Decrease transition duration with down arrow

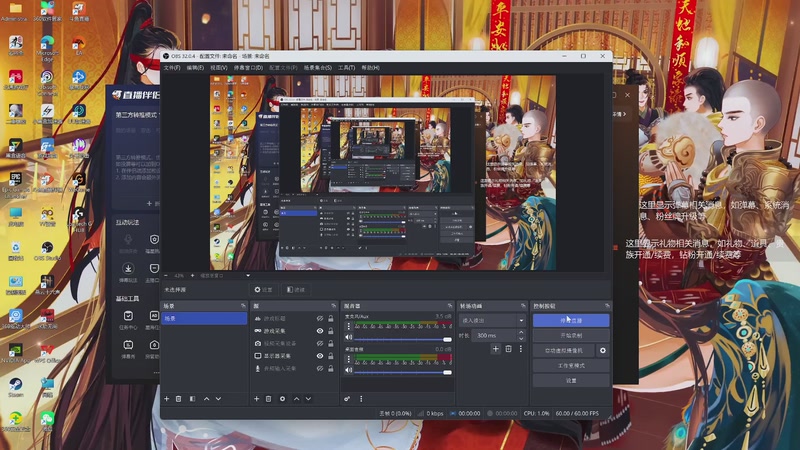(x=521, y=338)
